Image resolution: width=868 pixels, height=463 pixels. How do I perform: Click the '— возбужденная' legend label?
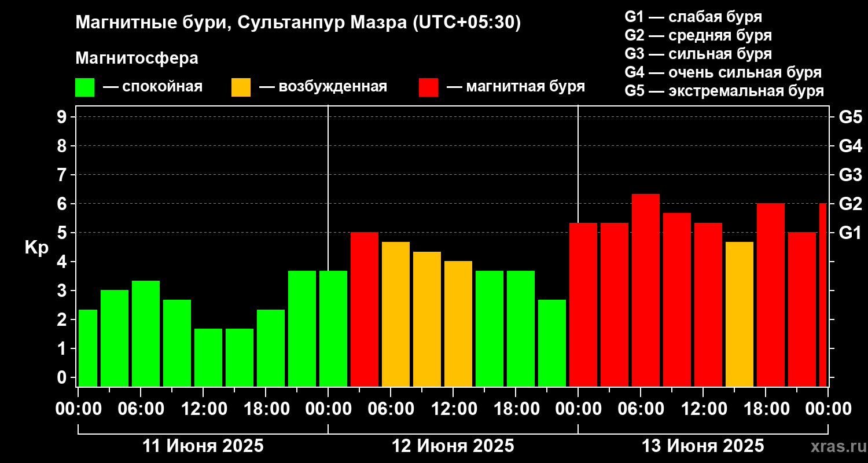coord(323,87)
